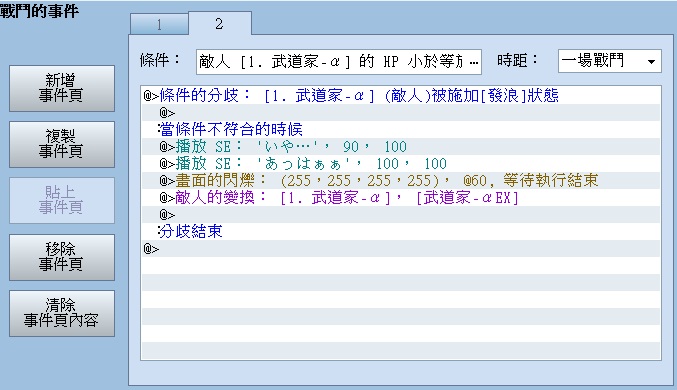This screenshot has width=677, height=390.
Task: Select the 條件的分歧 conditional branch line
Action: (401, 95)
